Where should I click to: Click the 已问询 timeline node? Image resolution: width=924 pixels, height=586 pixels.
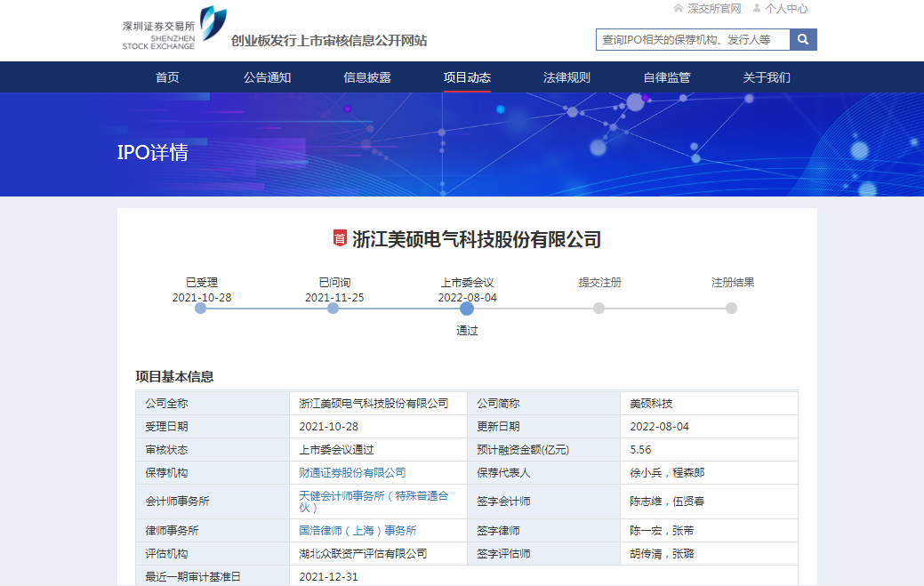(333, 308)
